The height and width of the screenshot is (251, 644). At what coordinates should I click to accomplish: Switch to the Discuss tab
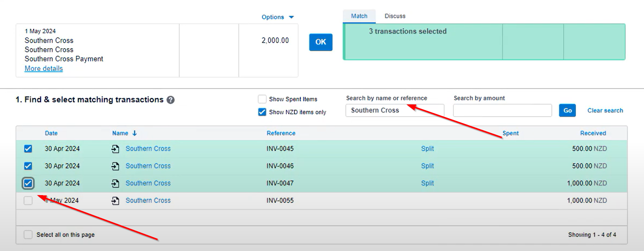(x=395, y=16)
